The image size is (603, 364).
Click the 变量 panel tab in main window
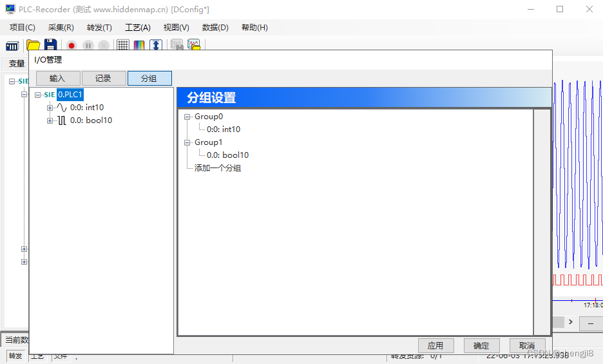[x=17, y=64]
